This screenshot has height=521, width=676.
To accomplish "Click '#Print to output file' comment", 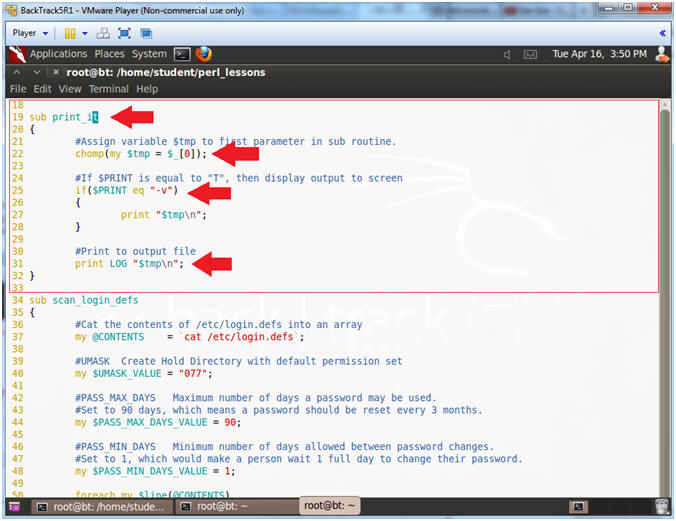I will pos(135,251).
